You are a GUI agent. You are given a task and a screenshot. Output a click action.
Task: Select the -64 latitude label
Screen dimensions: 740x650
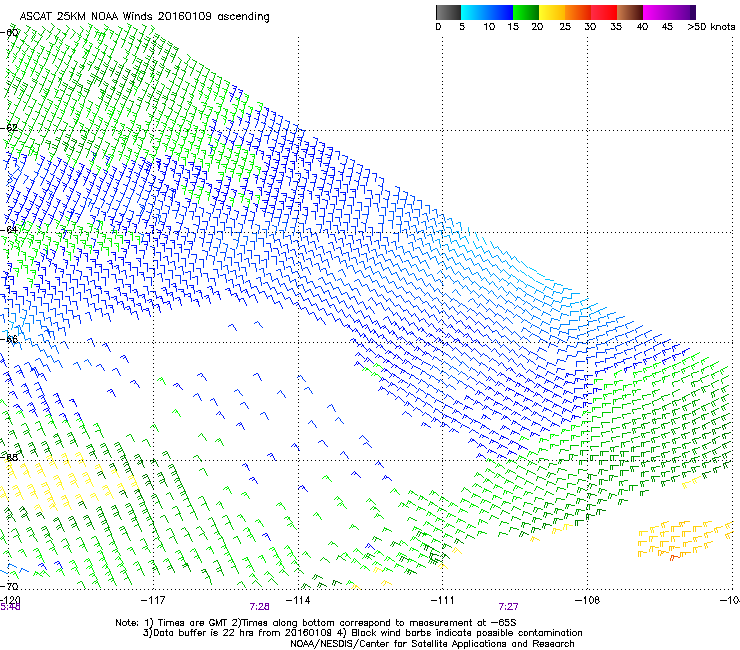tap(9, 230)
